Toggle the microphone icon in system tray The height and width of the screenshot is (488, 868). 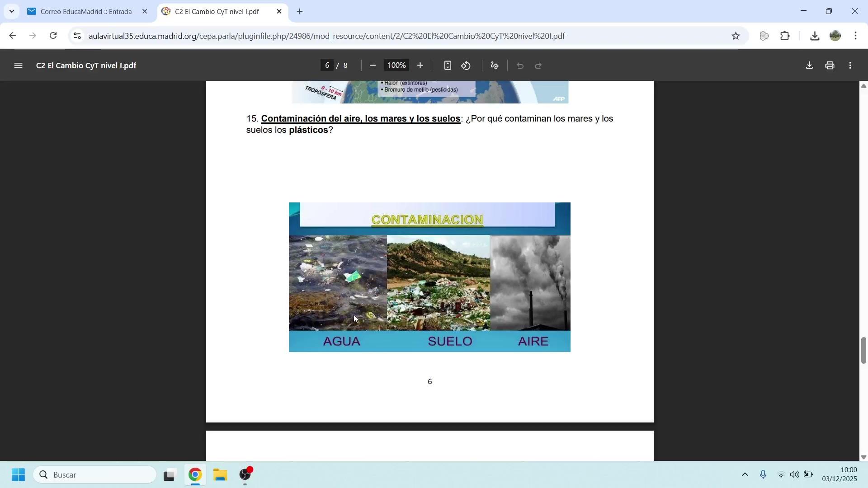click(763, 475)
